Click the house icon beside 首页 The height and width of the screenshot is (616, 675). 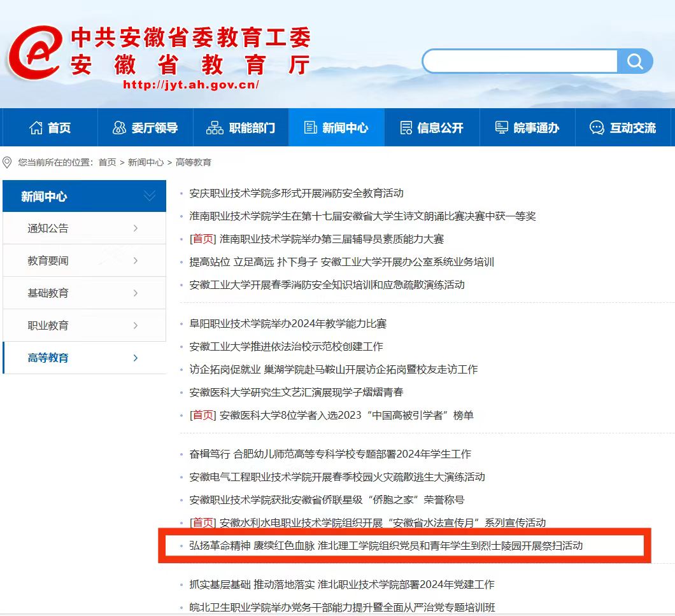36,128
